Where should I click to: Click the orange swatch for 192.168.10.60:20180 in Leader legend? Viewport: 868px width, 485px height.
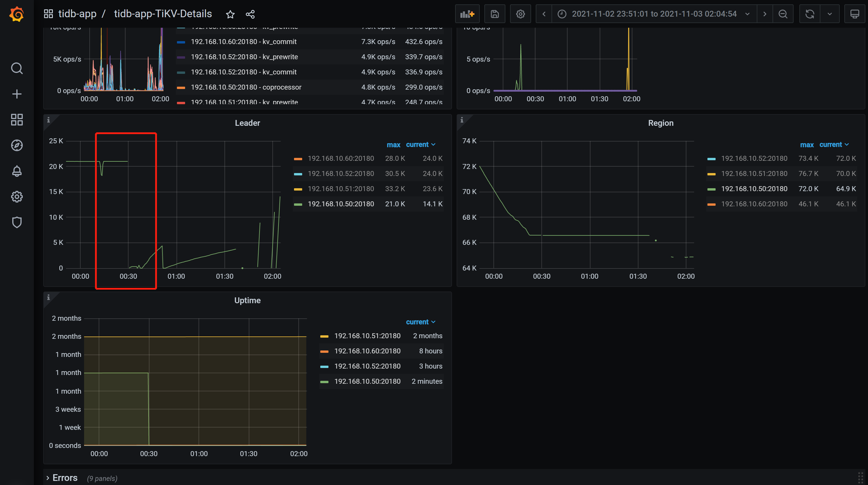point(298,159)
